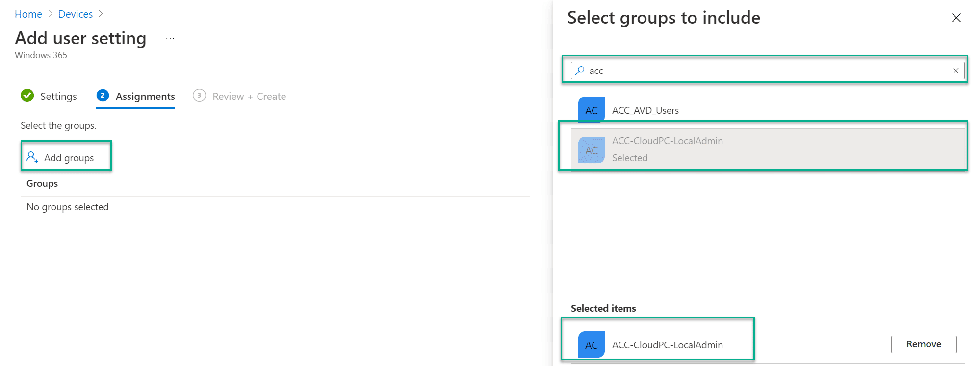Viewport: 980px width, 366px height.
Task: Click the AC avatar for ACC_AVD_Users
Action: (x=591, y=110)
